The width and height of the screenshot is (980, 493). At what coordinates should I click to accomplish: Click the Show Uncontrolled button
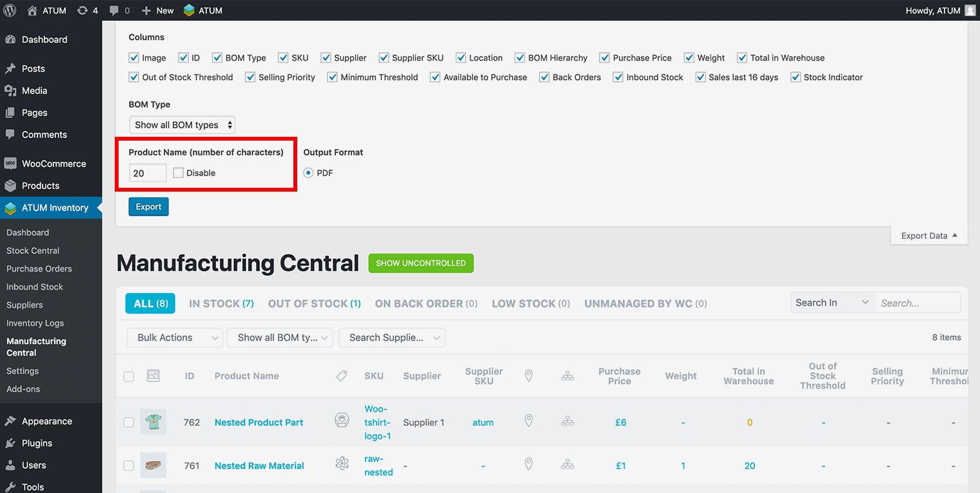(421, 263)
